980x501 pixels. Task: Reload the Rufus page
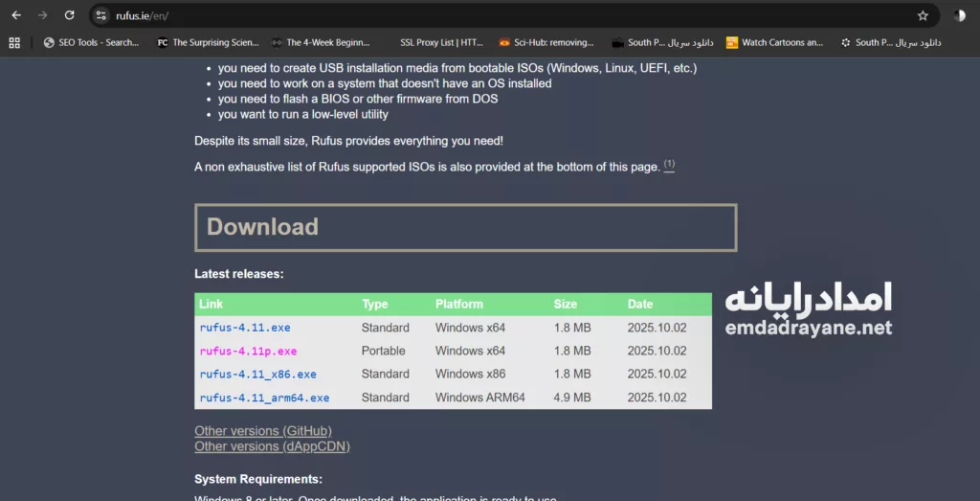(x=69, y=15)
